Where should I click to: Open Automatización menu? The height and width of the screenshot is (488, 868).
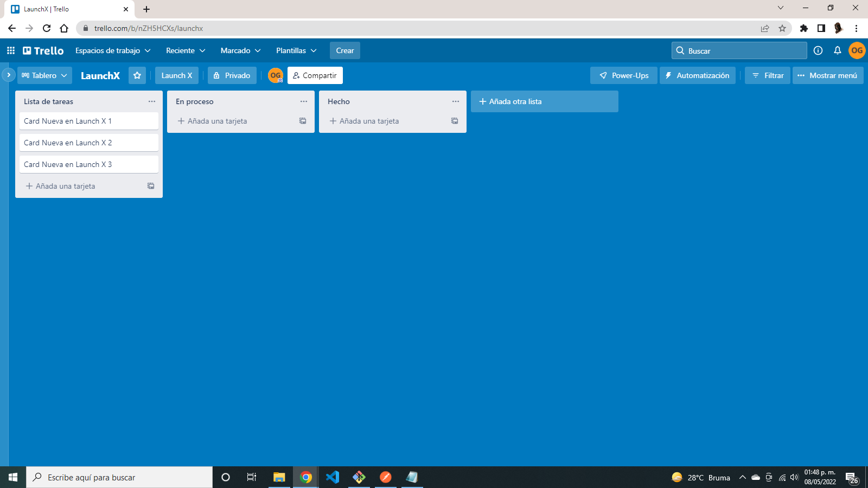point(698,75)
